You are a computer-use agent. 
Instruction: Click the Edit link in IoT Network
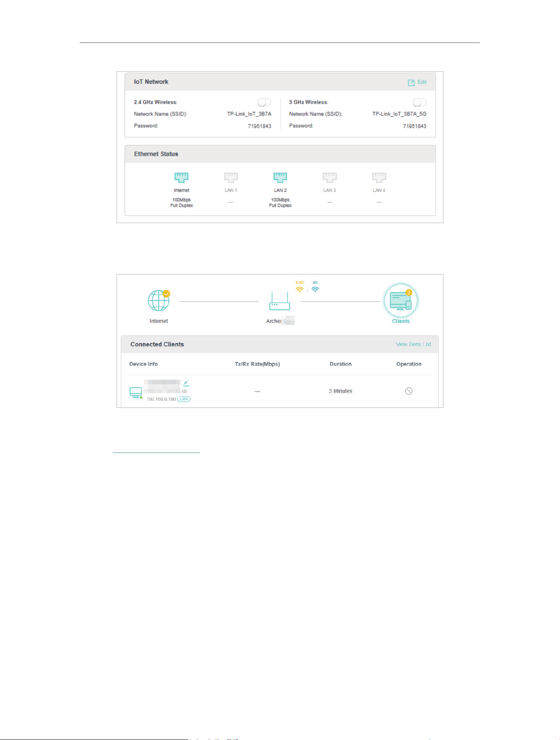[x=422, y=82]
